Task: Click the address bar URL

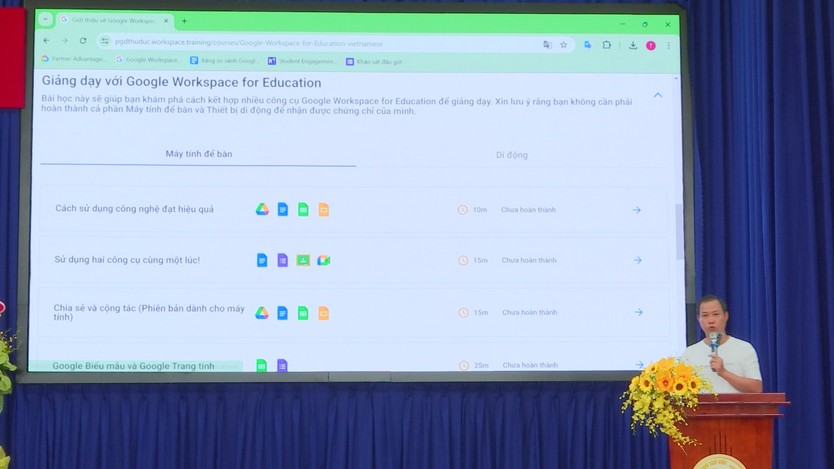Action: (249, 43)
